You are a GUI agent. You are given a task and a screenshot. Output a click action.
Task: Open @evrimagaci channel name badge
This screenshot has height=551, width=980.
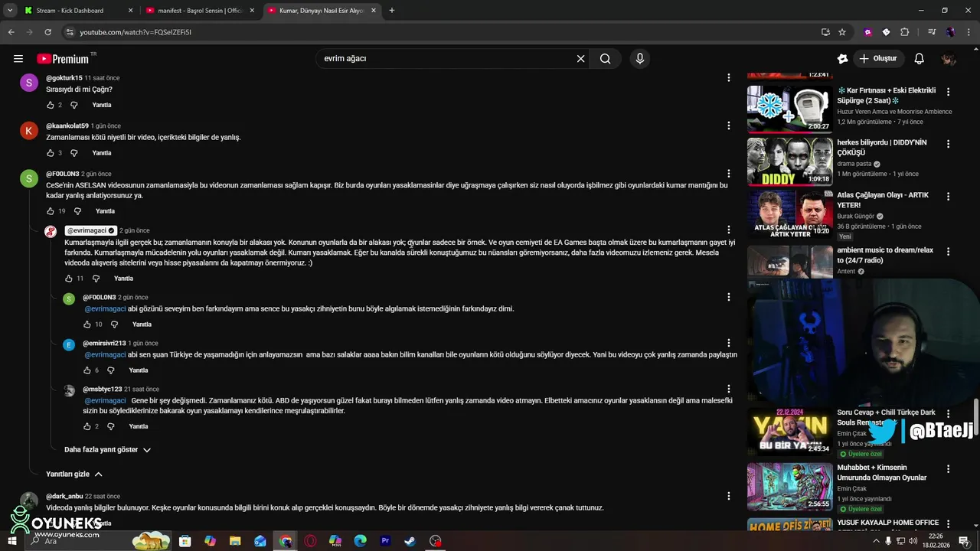[x=90, y=230]
